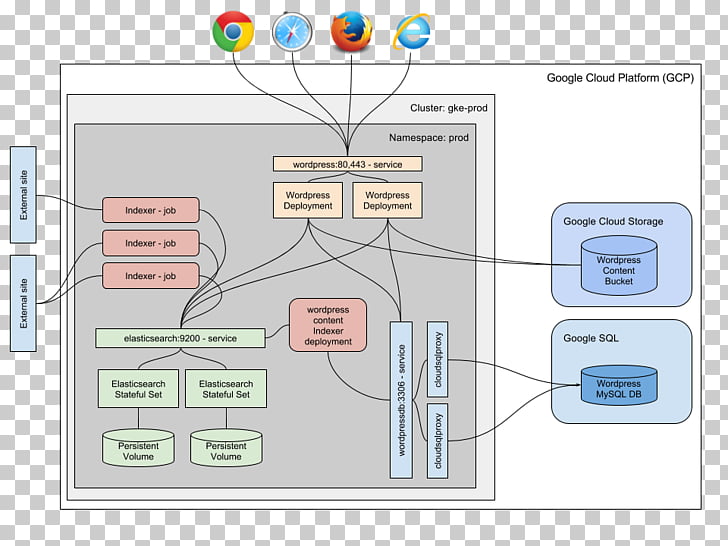Screen dimensions: 728x546
Task: Select the Internet Explorer icon
Action: click(x=411, y=32)
